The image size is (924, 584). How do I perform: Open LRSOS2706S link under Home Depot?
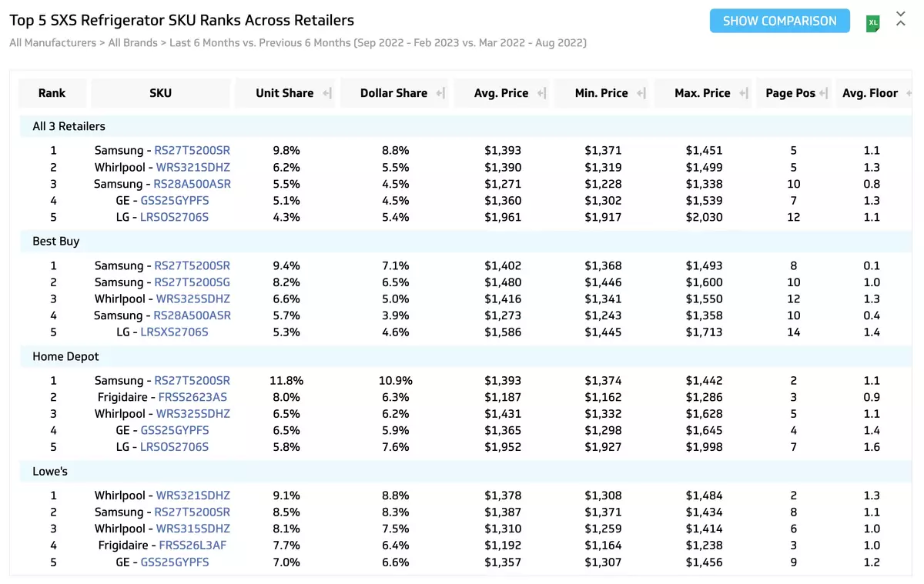coord(174,447)
